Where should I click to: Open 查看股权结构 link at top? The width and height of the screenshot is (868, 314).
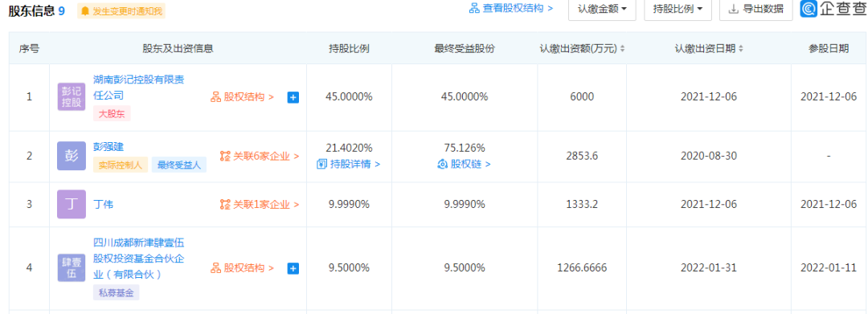[x=511, y=8]
